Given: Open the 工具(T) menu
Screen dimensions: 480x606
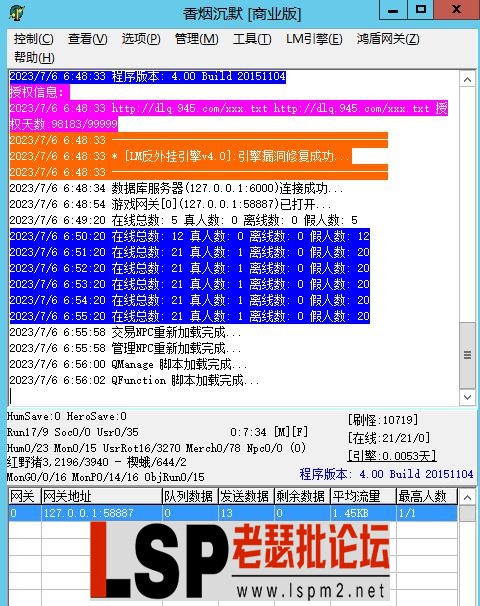Looking at the screenshot, I should tap(252, 39).
